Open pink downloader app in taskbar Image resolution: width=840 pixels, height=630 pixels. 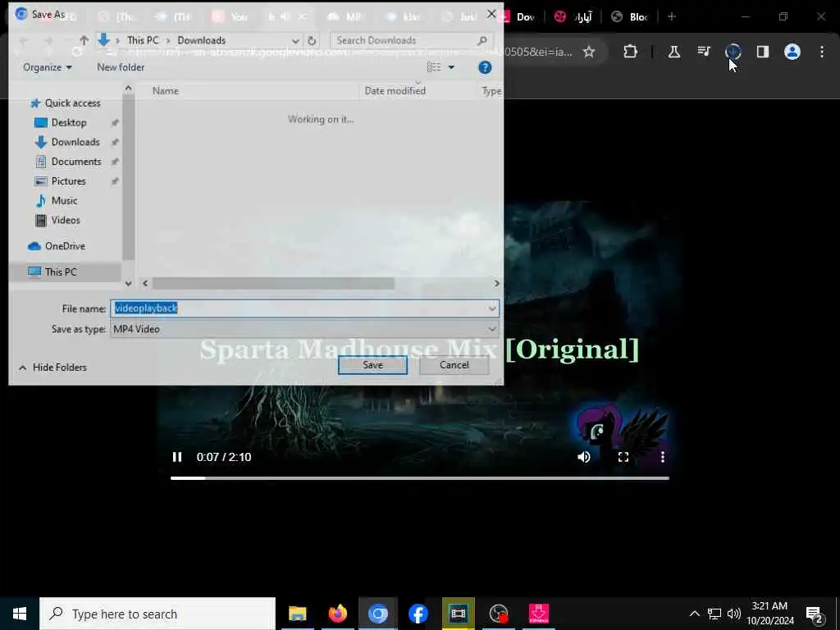[x=538, y=614]
